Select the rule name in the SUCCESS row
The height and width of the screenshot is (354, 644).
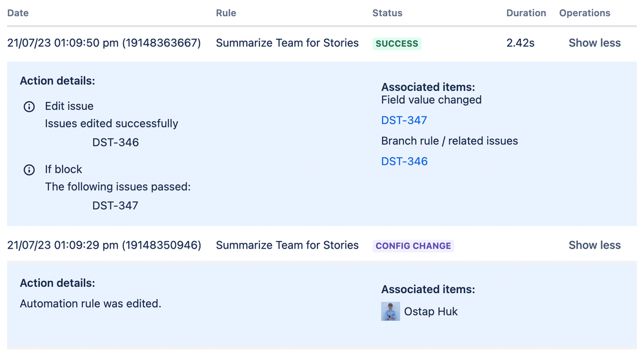(x=287, y=43)
